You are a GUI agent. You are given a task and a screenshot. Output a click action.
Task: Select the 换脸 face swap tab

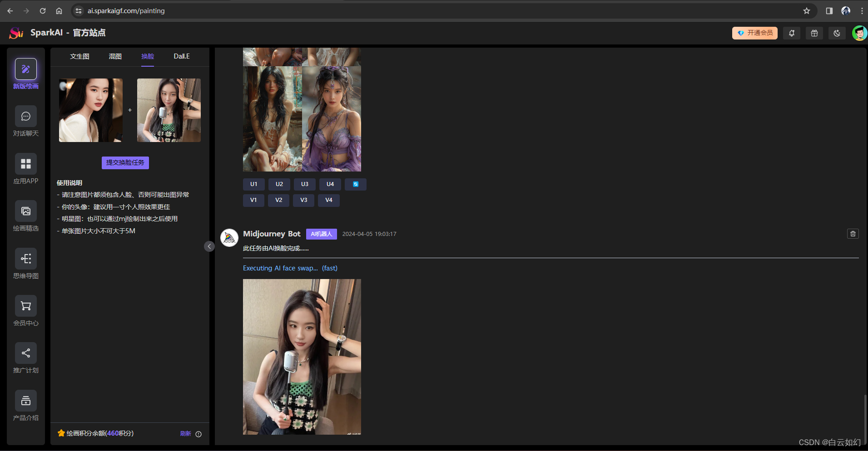(x=148, y=56)
